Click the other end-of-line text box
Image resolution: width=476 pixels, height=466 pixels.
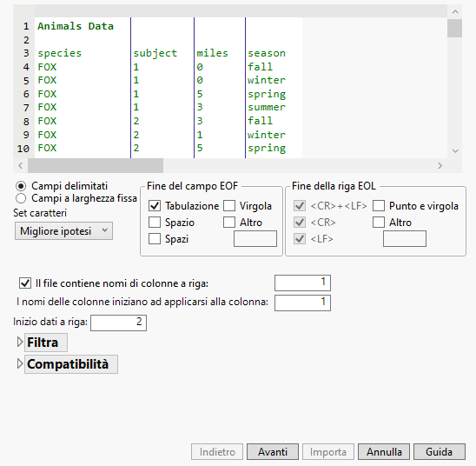click(405, 238)
